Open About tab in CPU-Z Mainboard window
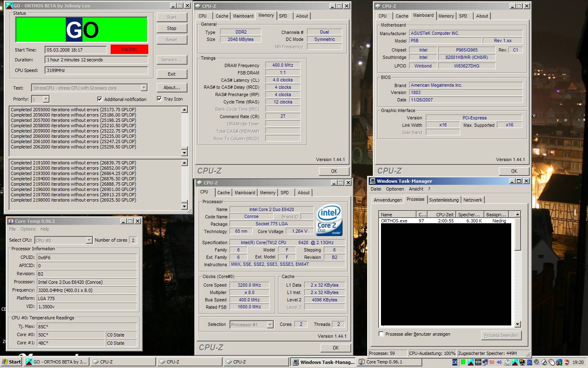The height and width of the screenshot is (368, 588). pyautogui.click(x=482, y=16)
